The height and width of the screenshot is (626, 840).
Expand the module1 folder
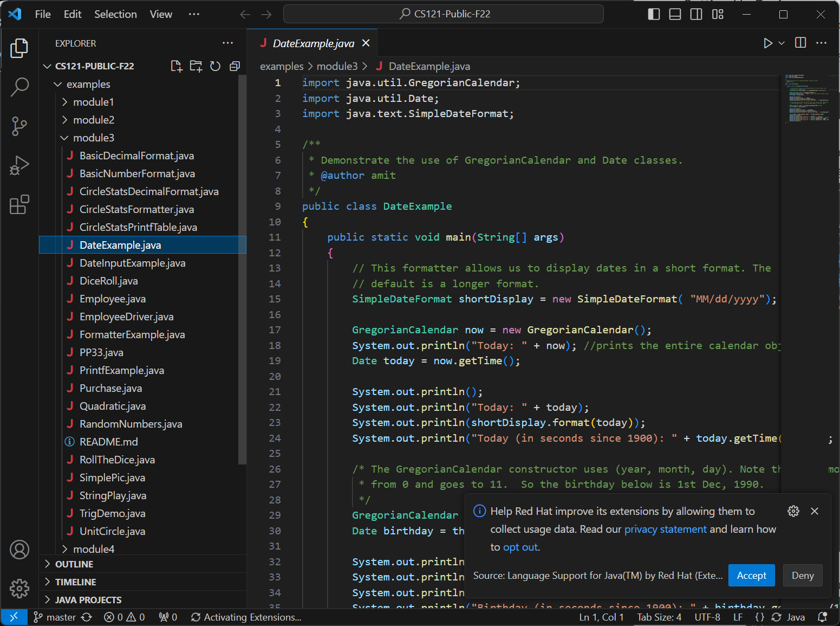(93, 102)
